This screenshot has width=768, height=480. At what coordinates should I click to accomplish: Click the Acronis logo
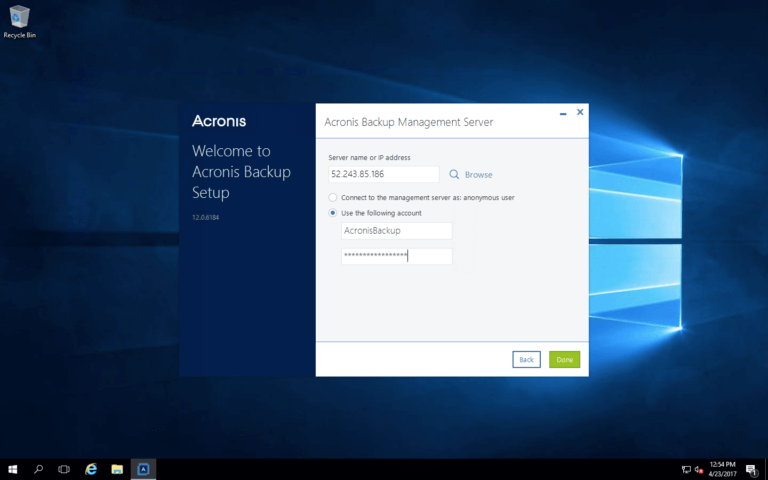(x=219, y=121)
